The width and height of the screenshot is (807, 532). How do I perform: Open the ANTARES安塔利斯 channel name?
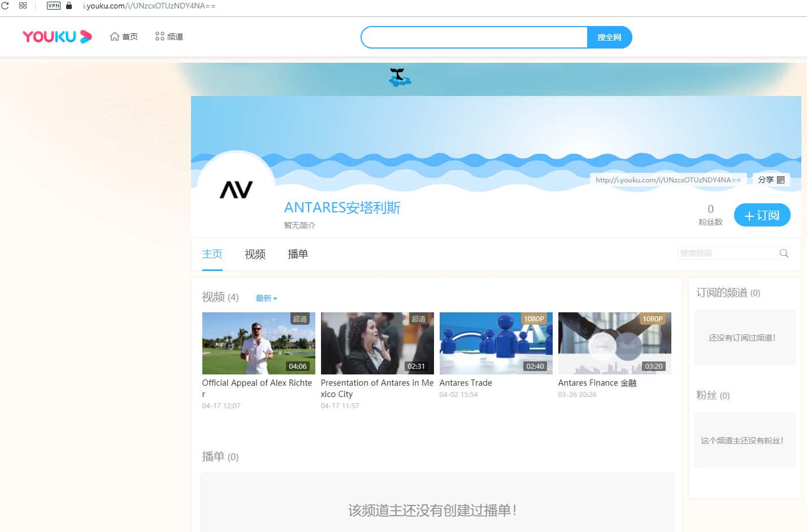342,208
